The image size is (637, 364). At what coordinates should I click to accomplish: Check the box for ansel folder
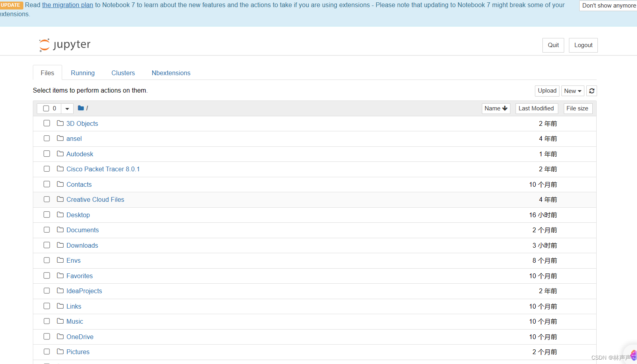pos(47,138)
